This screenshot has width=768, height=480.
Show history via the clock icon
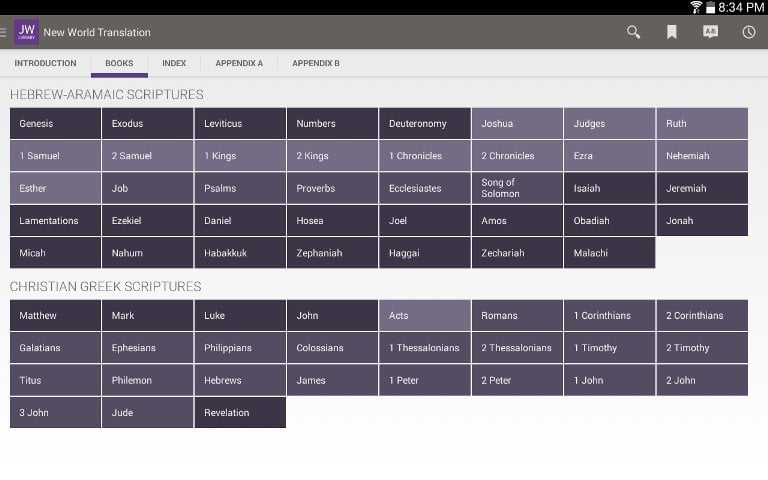click(748, 32)
